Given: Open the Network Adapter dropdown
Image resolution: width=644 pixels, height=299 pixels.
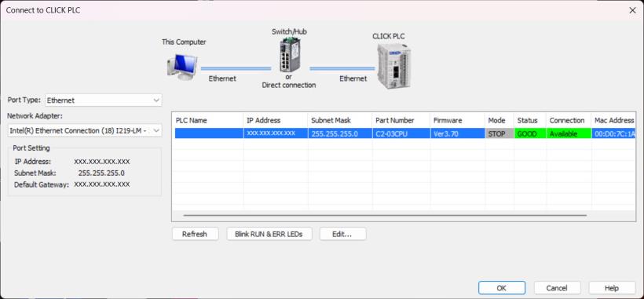Looking at the screenshot, I should coord(84,131).
